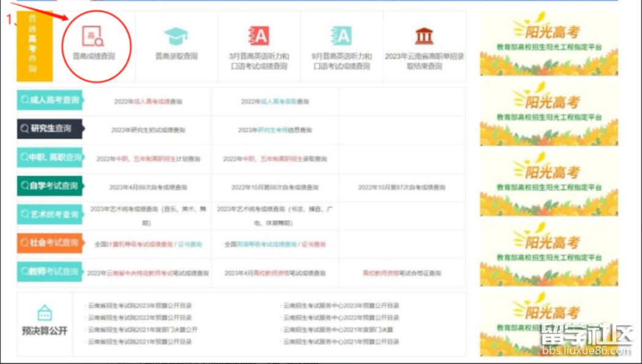Image resolution: width=642 pixels, height=364 pixels.
Task: Open the 2023年云南省高职单招 building icon
Action: [424, 36]
